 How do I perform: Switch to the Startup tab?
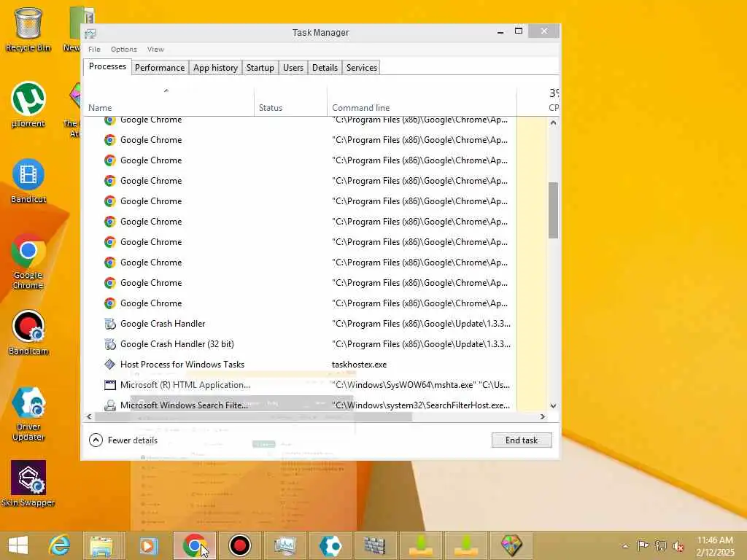(260, 68)
